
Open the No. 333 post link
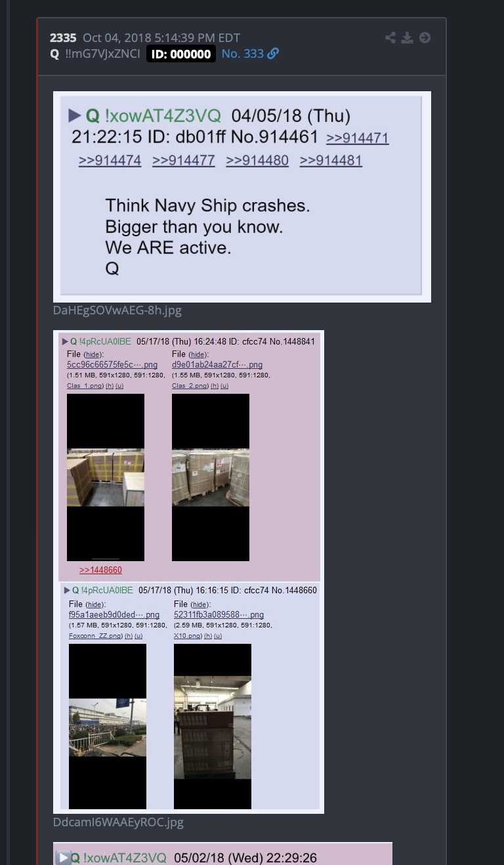point(243,54)
